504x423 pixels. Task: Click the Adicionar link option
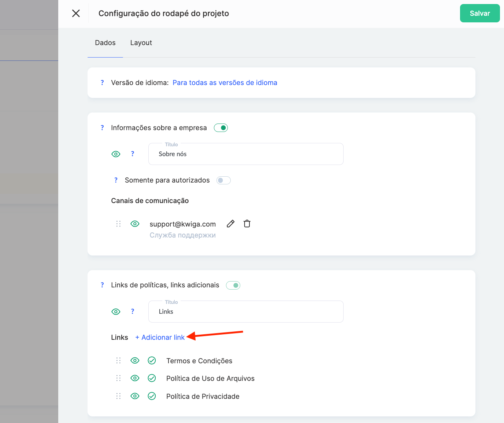(160, 338)
